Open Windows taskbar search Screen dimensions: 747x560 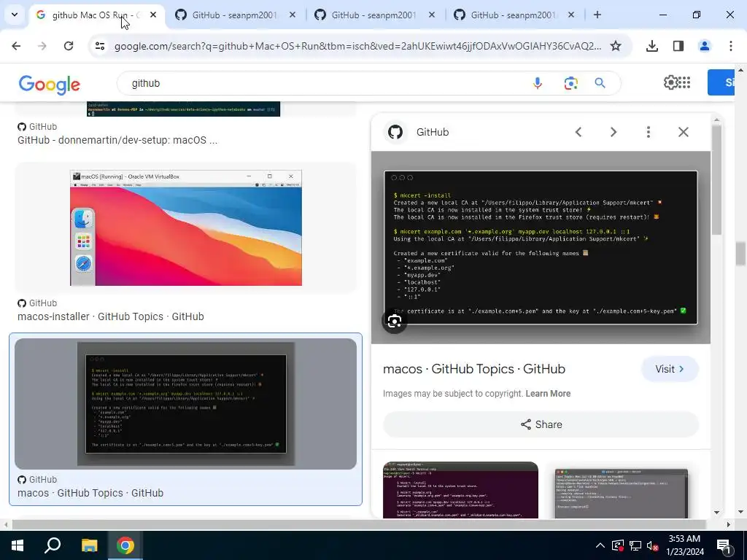[x=53, y=545]
